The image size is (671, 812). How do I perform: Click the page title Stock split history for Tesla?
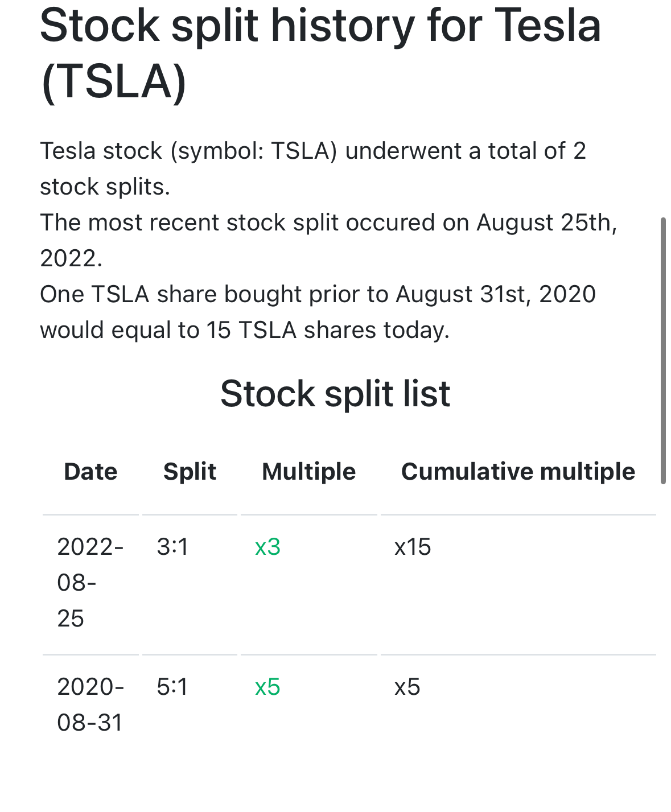[x=320, y=27]
